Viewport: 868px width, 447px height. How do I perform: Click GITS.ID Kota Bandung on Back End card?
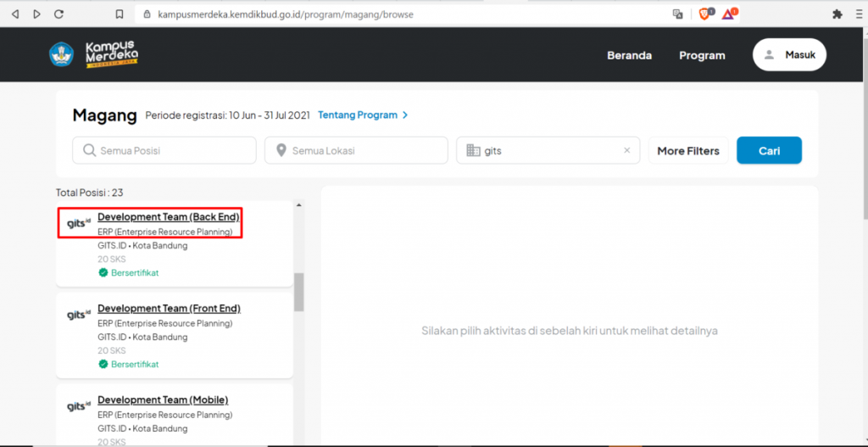click(142, 245)
